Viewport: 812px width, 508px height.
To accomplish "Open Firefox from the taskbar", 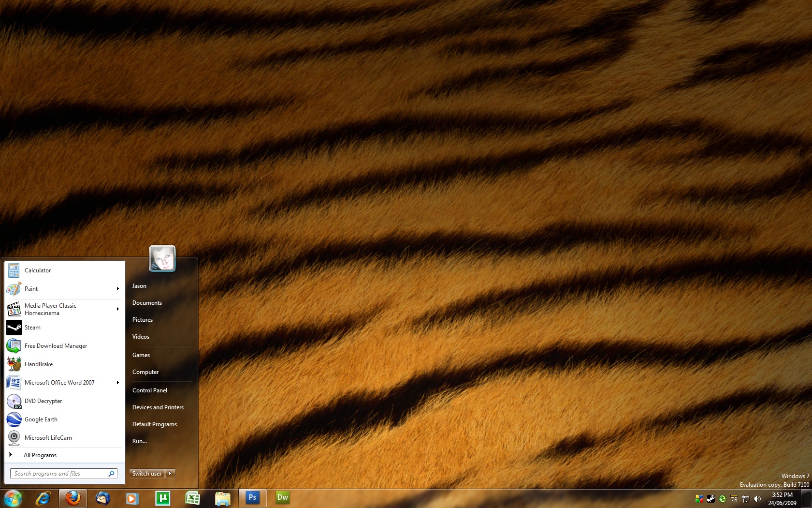I will coord(73,498).
